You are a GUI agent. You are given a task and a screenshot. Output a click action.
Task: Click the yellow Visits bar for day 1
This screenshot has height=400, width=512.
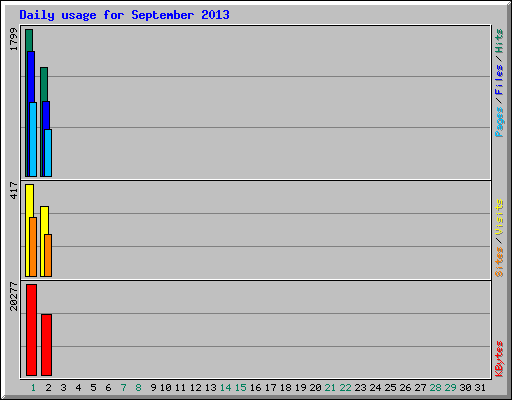click(28, 230)
